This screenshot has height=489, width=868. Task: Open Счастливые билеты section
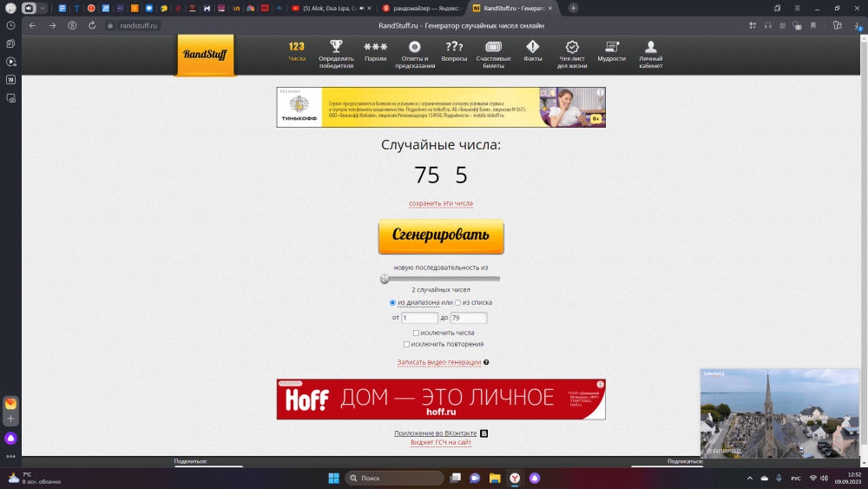pyautogui.click(x=493, y=53)
